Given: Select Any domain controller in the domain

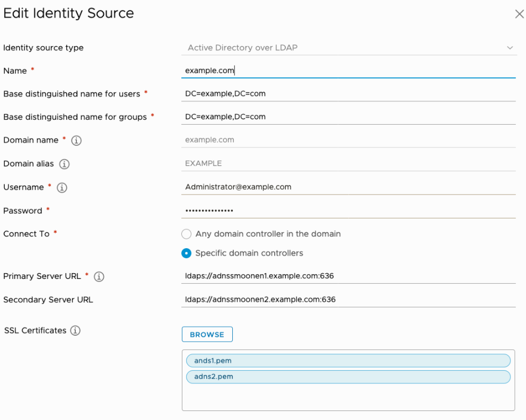Looking at the screenshot, I should pyautogui.click(x=186, y=234).
